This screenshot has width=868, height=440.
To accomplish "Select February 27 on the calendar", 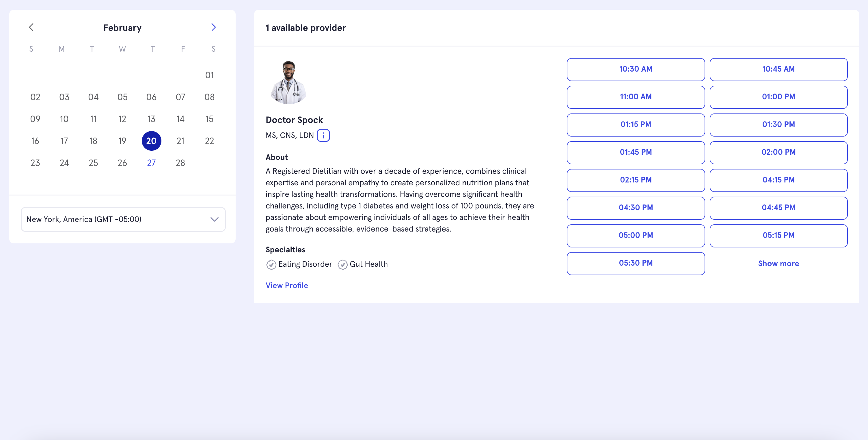I will (x=151, y=163).
